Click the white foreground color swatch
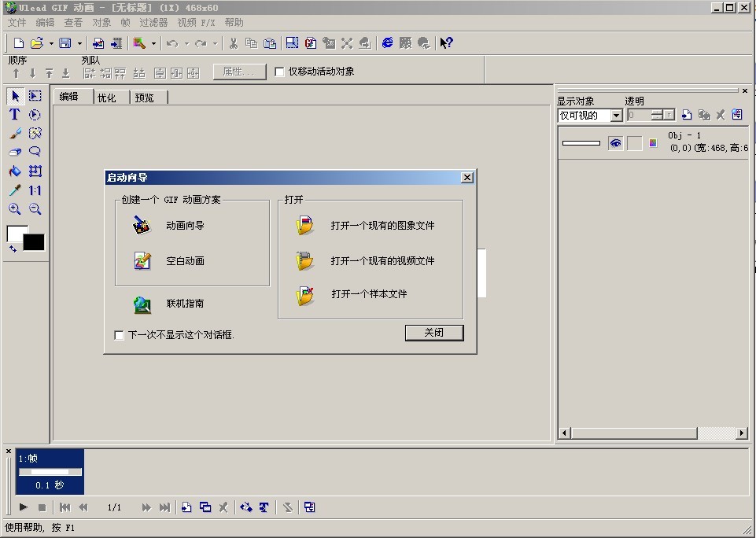 (x=16, y=233)
